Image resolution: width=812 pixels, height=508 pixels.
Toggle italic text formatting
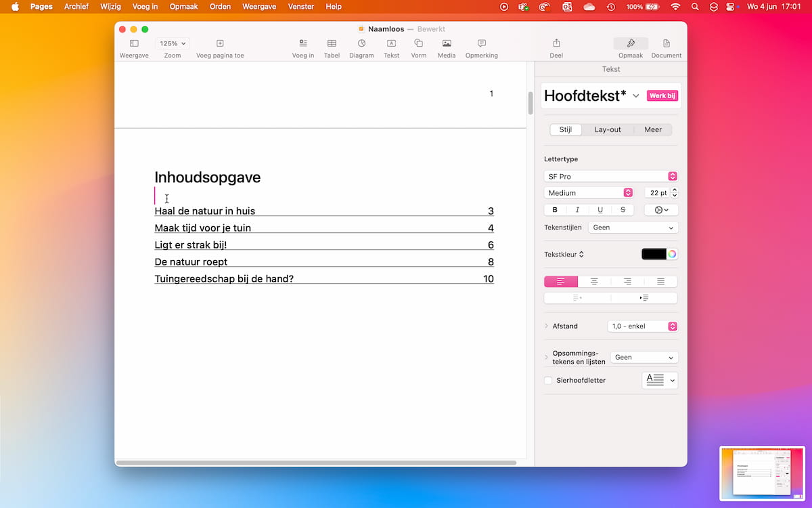pos(577,210)
